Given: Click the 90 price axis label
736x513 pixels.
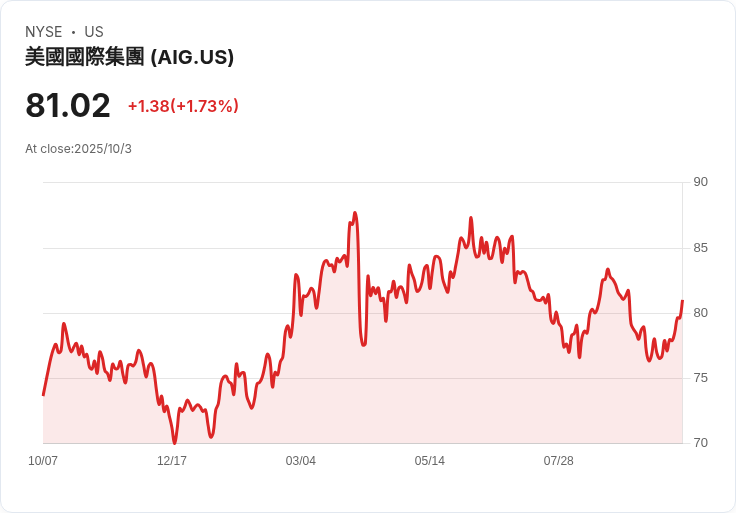Looking at the screenshot, I should pyautogui.click(x=700, y=182).
